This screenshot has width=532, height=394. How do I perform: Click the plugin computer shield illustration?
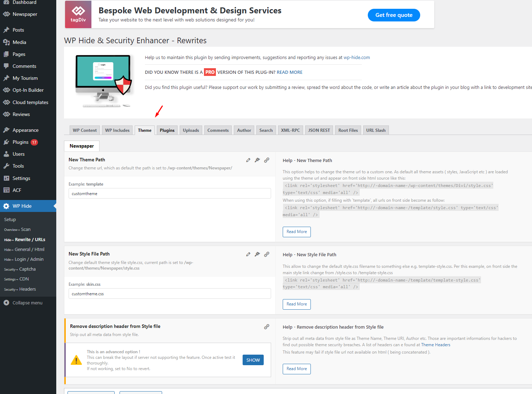(104, 81)
